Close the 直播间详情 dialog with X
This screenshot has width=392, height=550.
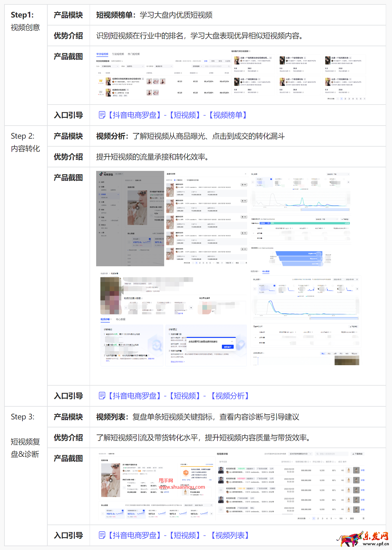(245, 174)
